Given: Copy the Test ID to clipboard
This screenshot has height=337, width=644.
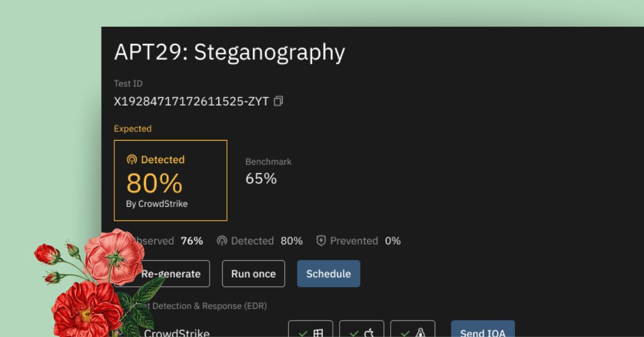Looking at the screenshot, I should point(278,101).
